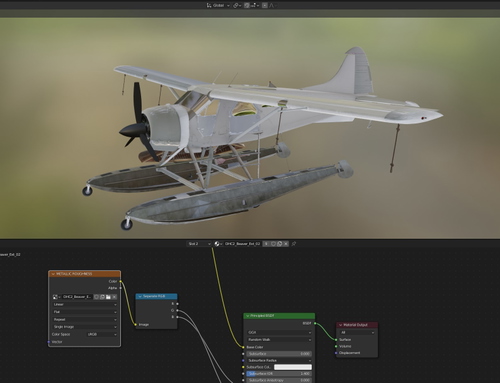Edit the DHC2_Beaver_Ext_02 material name field

[243, 244]
